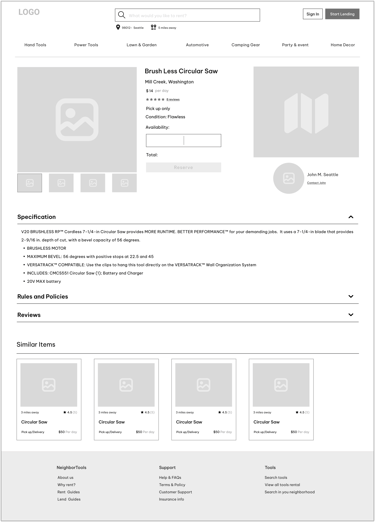Open Terms & Policy footer link

[x=172, y=485]
